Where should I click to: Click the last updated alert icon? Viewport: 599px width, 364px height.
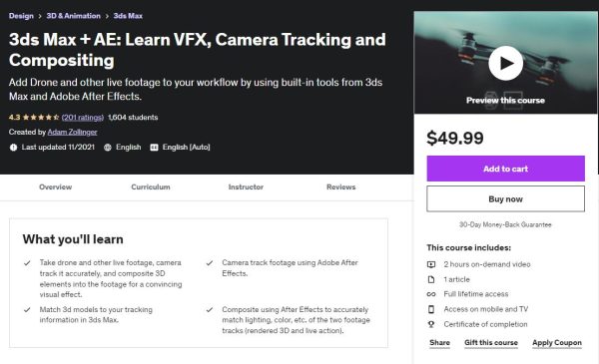click(x=13, y=148)
